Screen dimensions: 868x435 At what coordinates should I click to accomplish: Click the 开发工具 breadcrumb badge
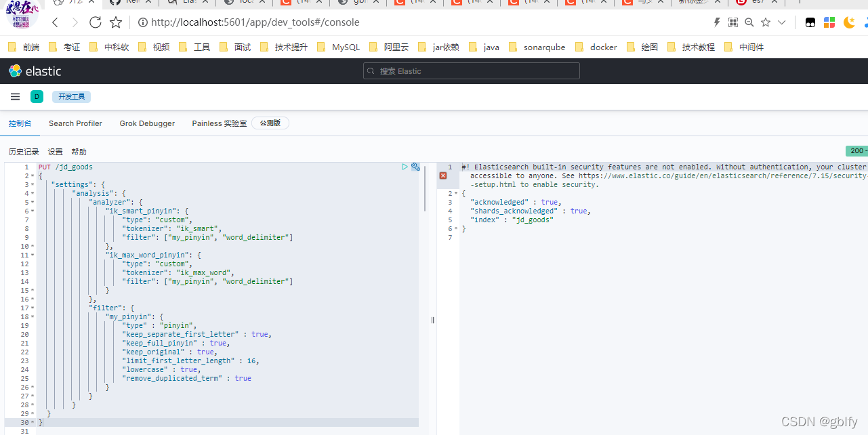pos(71,97)
